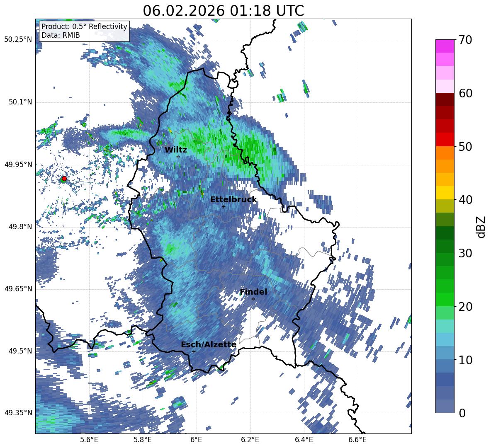Click the title '06.02.2026 01:18 UTC'
This screenshot has width=491, height=448.
click(x=223, y=11)
